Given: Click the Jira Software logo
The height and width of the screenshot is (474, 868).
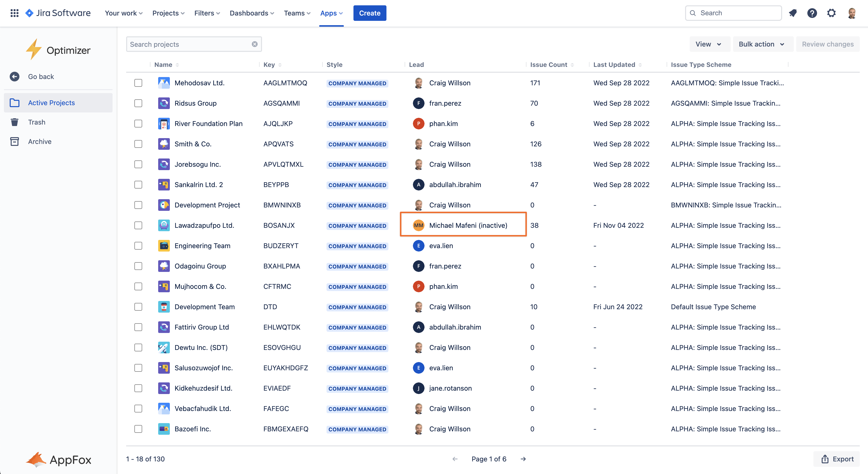Looking at the screenshot, I should coord(57,13).
